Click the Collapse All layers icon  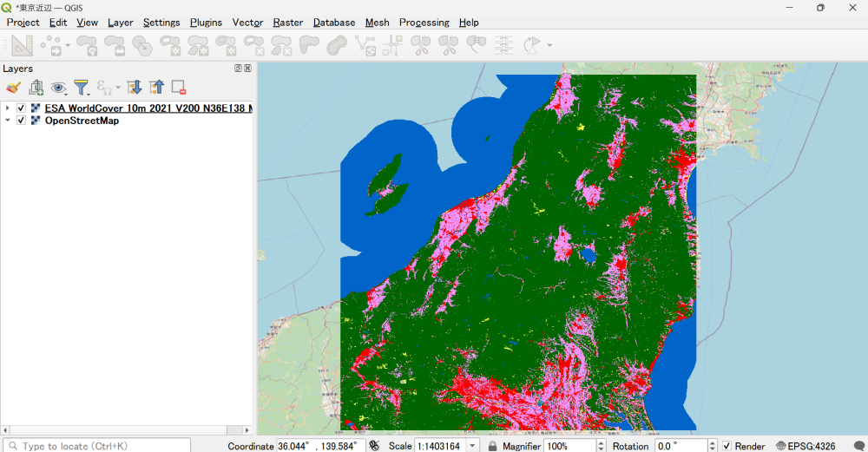click(156, 88)
